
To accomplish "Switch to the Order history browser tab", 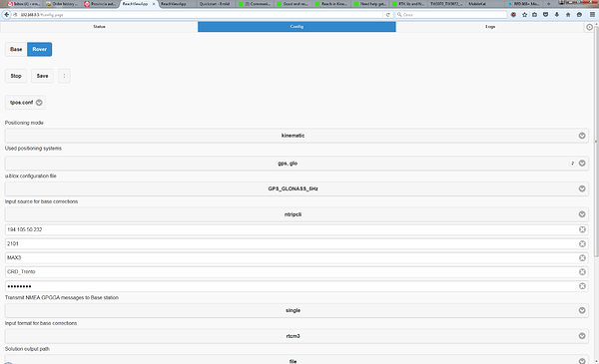I will point(62,4).
